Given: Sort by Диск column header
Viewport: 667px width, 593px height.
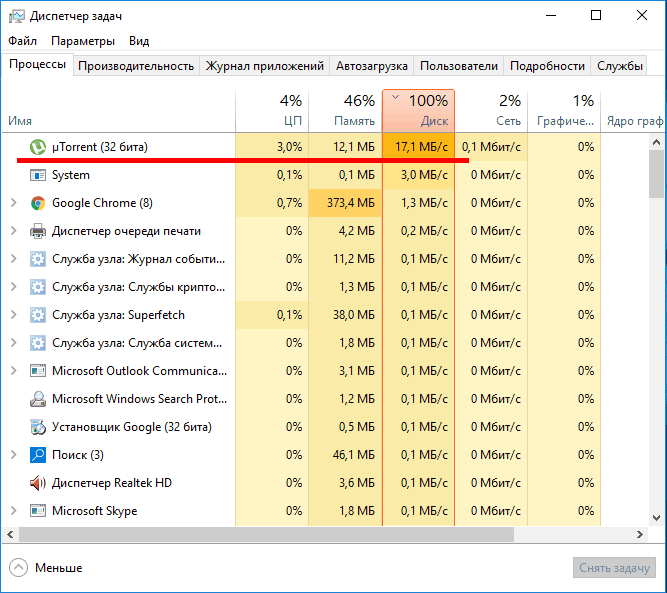Looking at the screenshot, I should click(419, 111).
